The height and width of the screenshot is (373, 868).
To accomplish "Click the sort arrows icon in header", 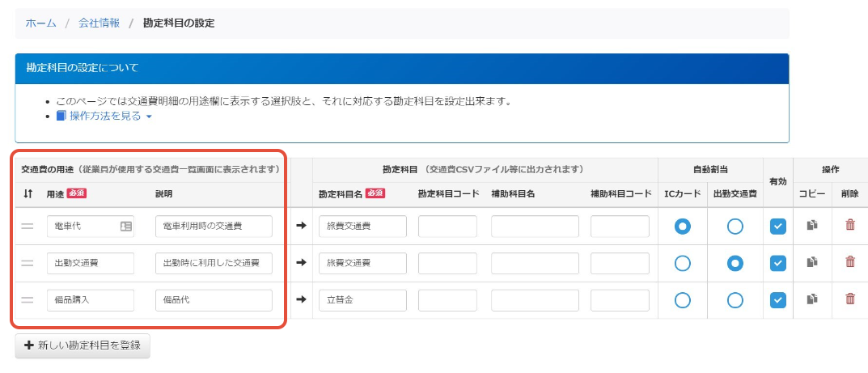I will tap(28, 193).
